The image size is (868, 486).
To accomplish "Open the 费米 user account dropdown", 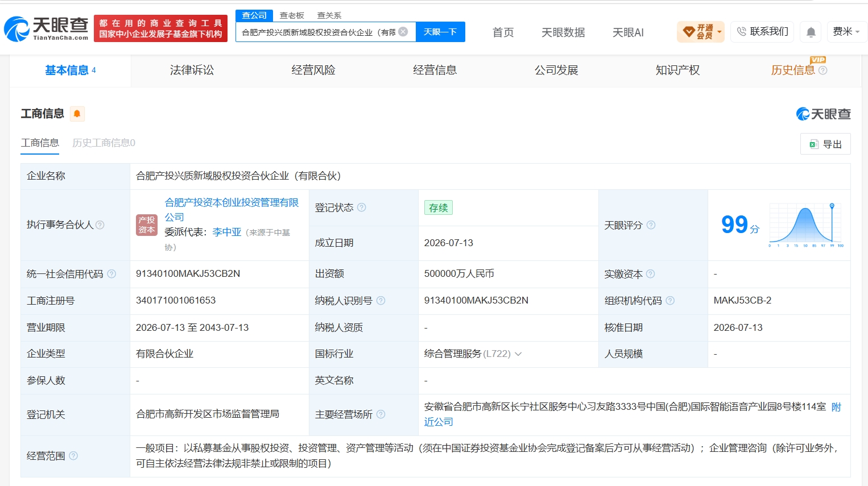I will point(846,32).
